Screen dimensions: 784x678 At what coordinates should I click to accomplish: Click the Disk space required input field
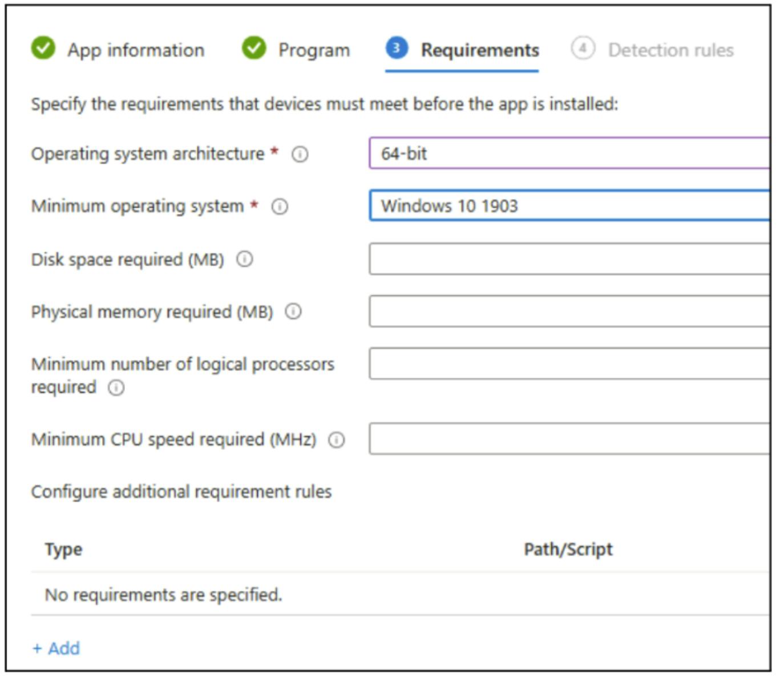coord(568,259)
